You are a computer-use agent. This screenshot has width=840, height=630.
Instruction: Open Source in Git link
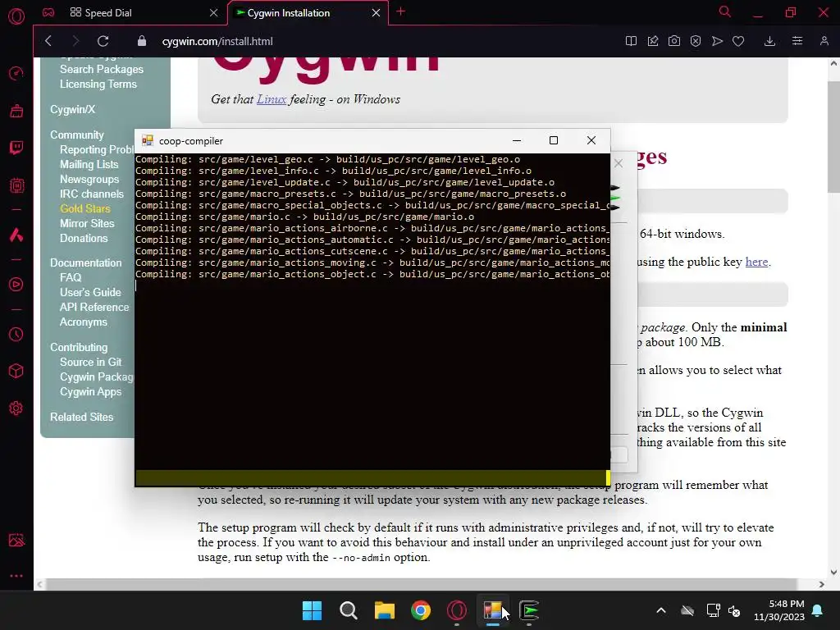90,362
